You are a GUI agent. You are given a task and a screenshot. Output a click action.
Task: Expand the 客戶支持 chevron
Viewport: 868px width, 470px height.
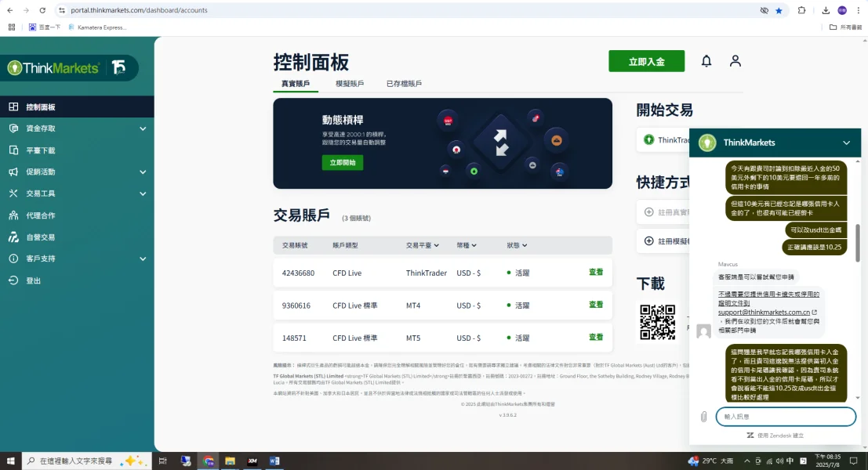[x=143, y=258]
